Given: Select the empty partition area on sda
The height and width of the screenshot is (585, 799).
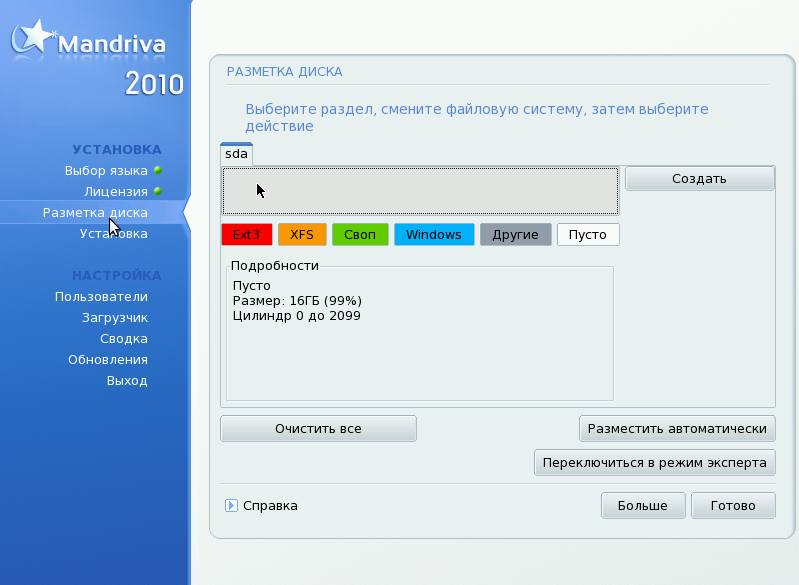Looking at the screenshot, I should point(420,191).
